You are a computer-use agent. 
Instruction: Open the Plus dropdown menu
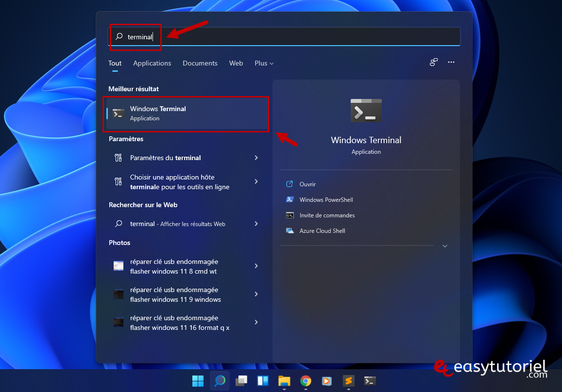264,64
